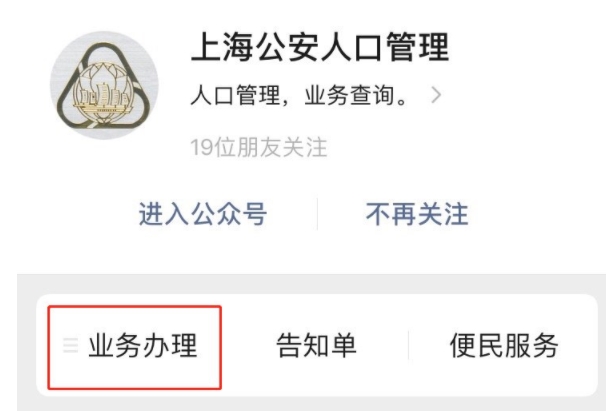Click the divider between 进入公众号 and 不再关注

pyautogui.click(x=317, y=214)
